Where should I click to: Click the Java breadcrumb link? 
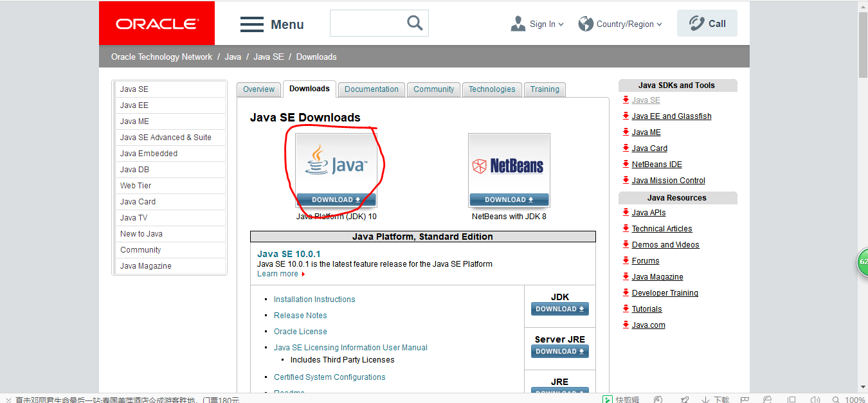tap(233, 57)
